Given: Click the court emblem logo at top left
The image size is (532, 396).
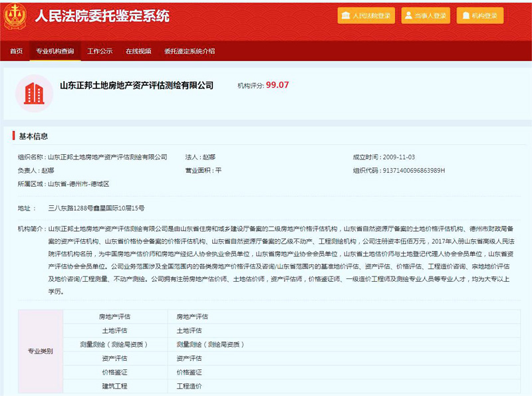Looking at the screenshot, I should 16,16.
